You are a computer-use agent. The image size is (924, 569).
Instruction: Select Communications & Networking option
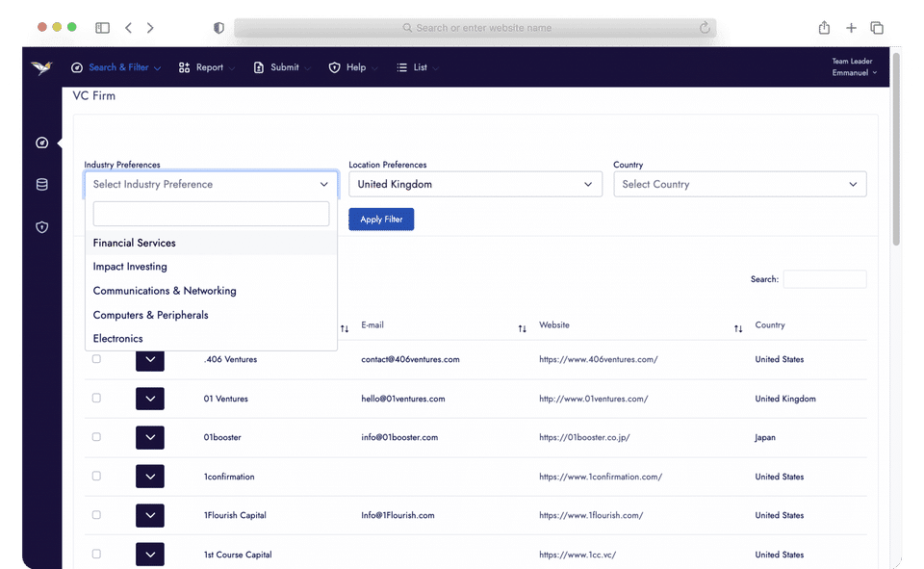point(211,291)
